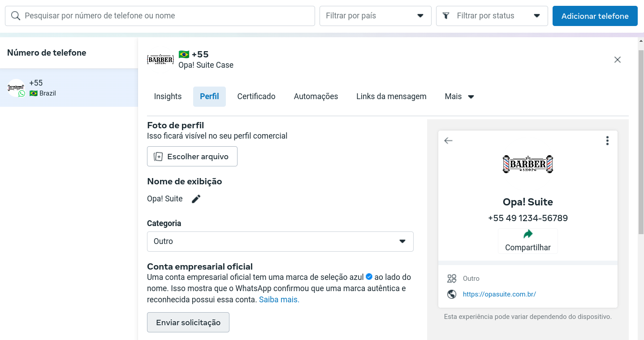Go to the Automações tab

click(x=316, y=96)
